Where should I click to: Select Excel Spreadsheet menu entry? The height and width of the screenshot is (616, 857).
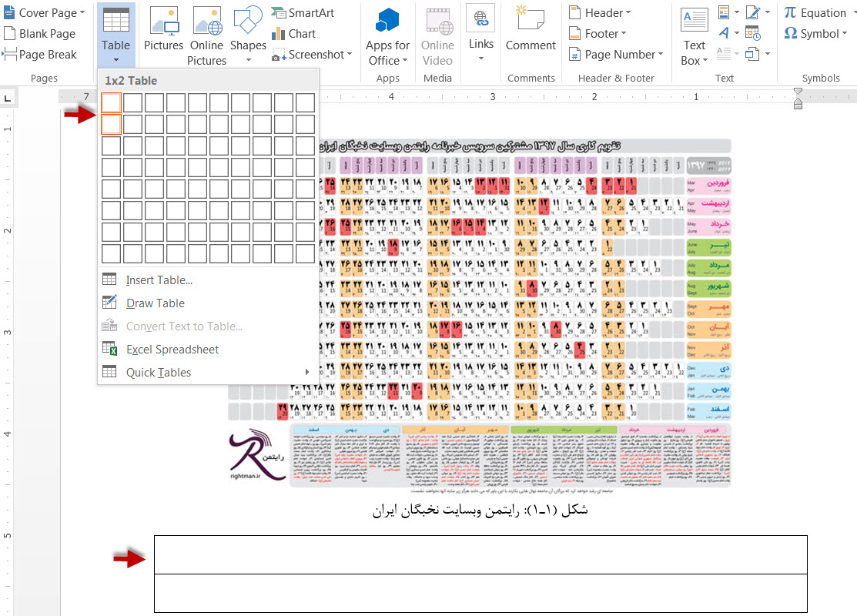172,350
